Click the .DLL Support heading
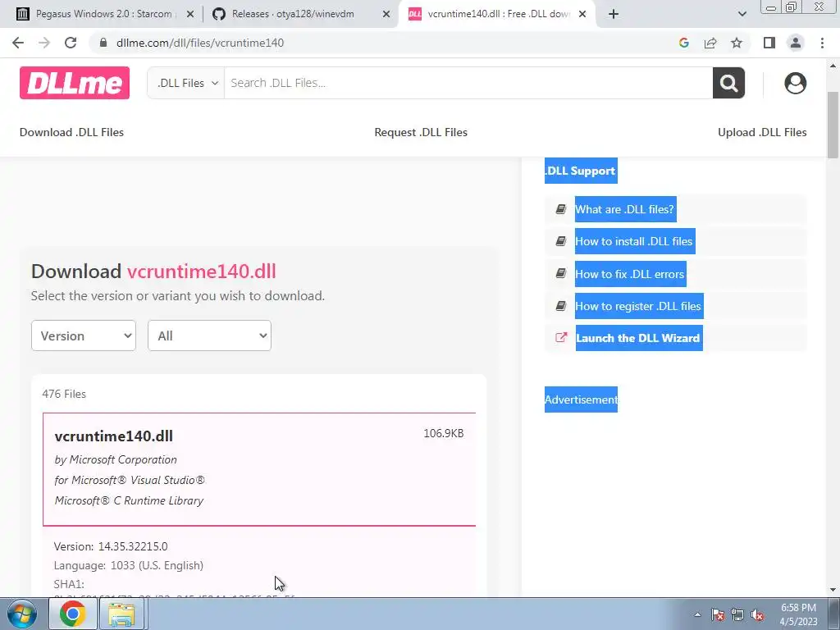The image size is (840, 630). click(x=581, y=171)
